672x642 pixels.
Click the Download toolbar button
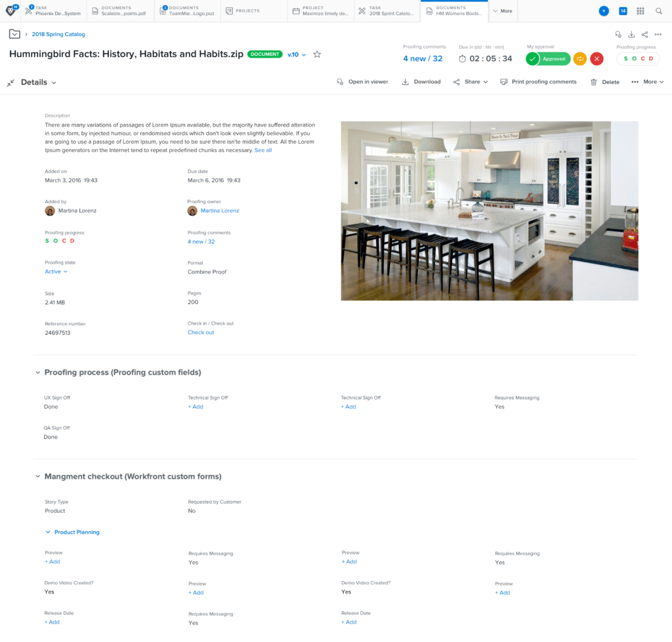coord(421,82)
